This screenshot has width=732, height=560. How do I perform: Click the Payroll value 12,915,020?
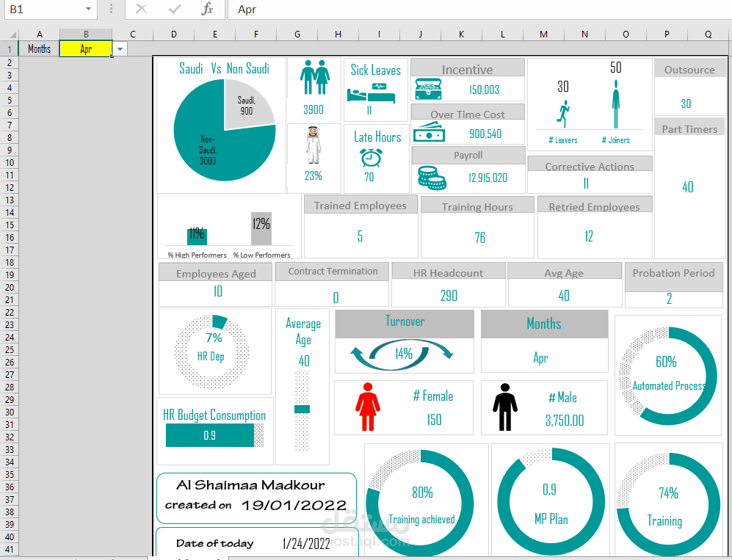coord(488,178)
